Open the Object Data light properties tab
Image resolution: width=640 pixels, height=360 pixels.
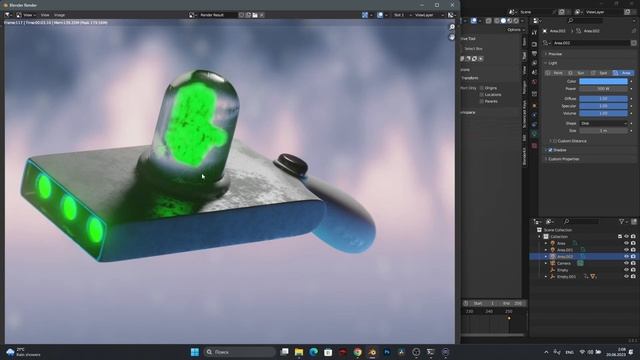534,133
